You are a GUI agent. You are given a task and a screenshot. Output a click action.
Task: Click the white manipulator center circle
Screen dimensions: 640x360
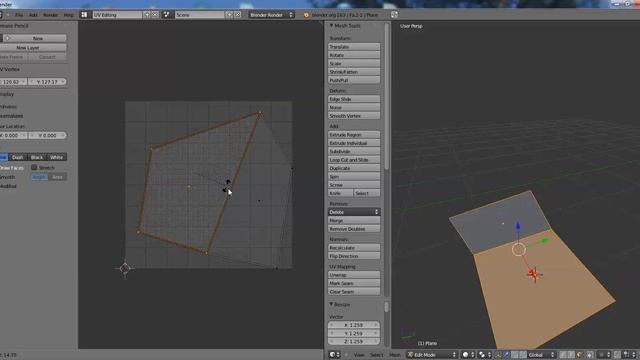[519, 249]
